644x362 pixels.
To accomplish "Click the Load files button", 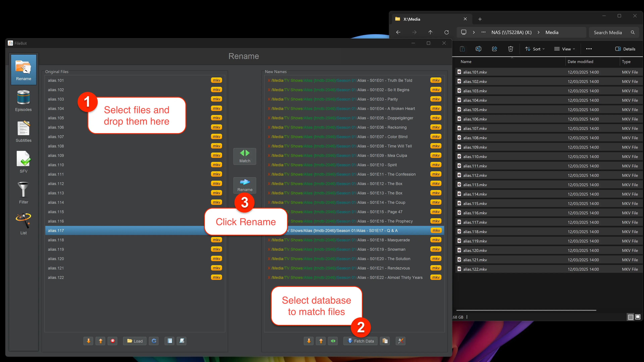I will point(135,341).
